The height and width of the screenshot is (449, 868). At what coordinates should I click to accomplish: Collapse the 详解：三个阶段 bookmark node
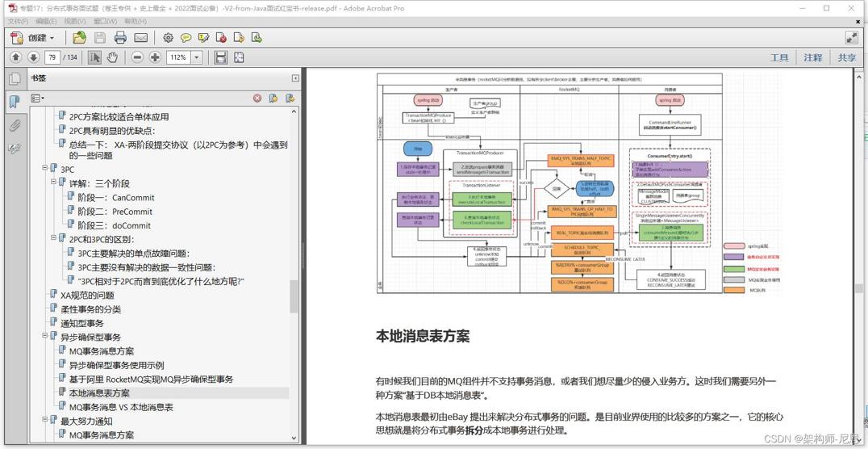coord(54,181)
